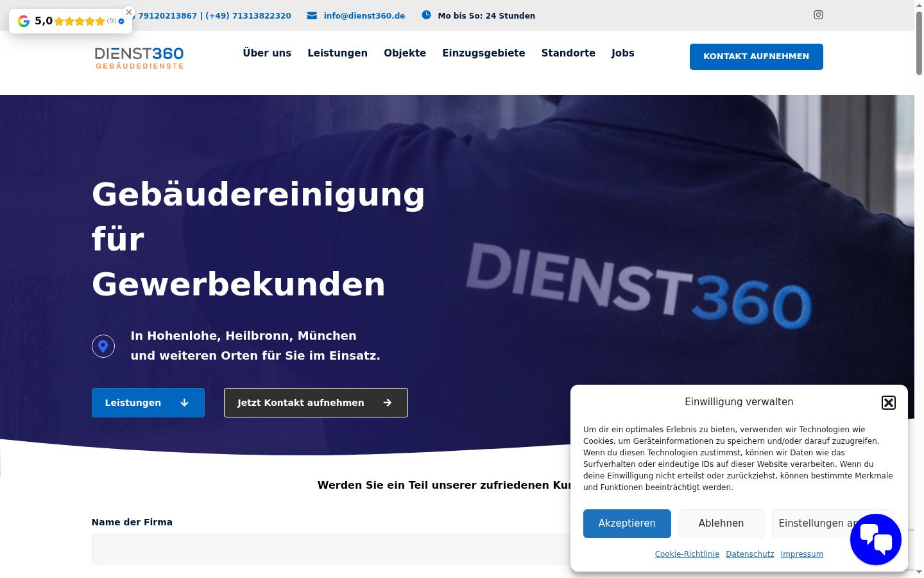This screenshot has height=578, width=924.
Task: Open the Leistungen navigation menu item
Action: point(338,53)
